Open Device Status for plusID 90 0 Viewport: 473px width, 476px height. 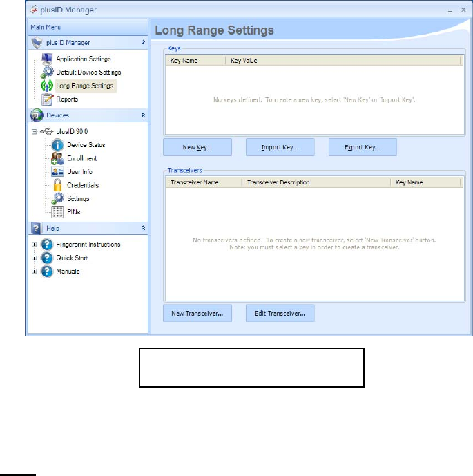(x=86, y=145)
